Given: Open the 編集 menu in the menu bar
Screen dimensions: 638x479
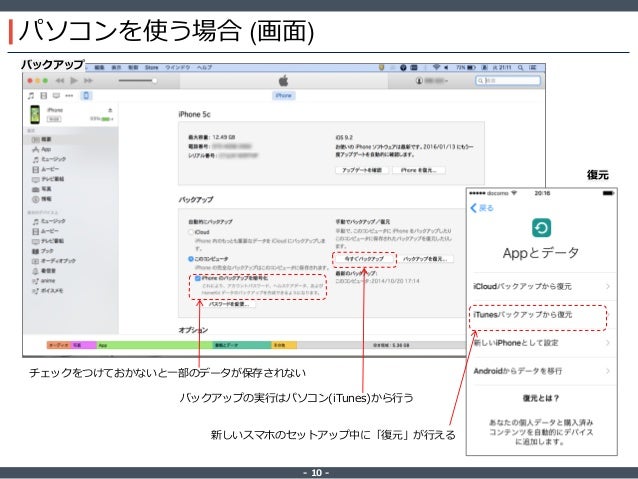Looking at the screenshot, I should 100,68.
